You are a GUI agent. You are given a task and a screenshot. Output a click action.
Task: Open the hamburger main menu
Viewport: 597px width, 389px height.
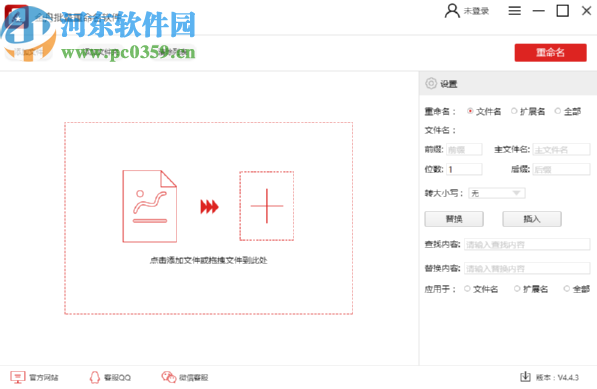(514, 11)
